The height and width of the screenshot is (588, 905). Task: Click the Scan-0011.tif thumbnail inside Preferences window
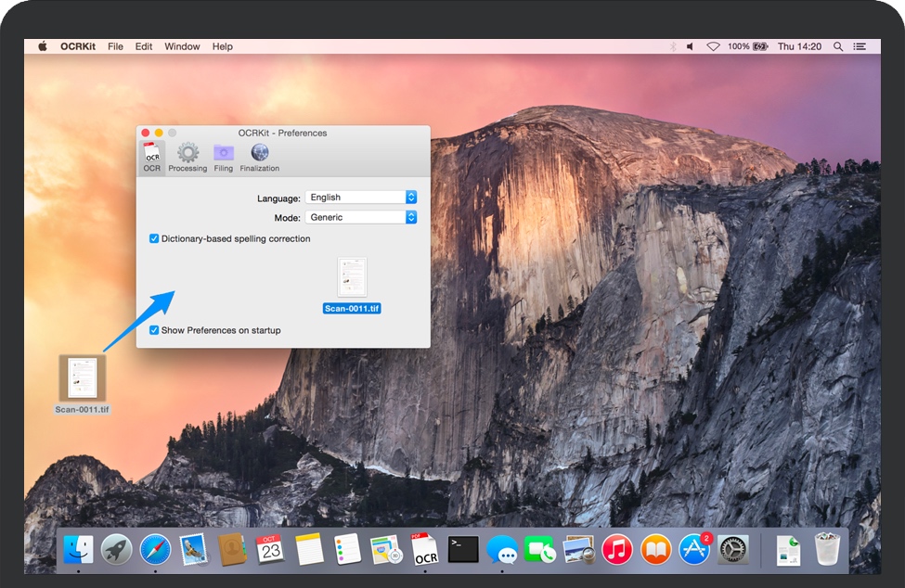click(352, 277)
